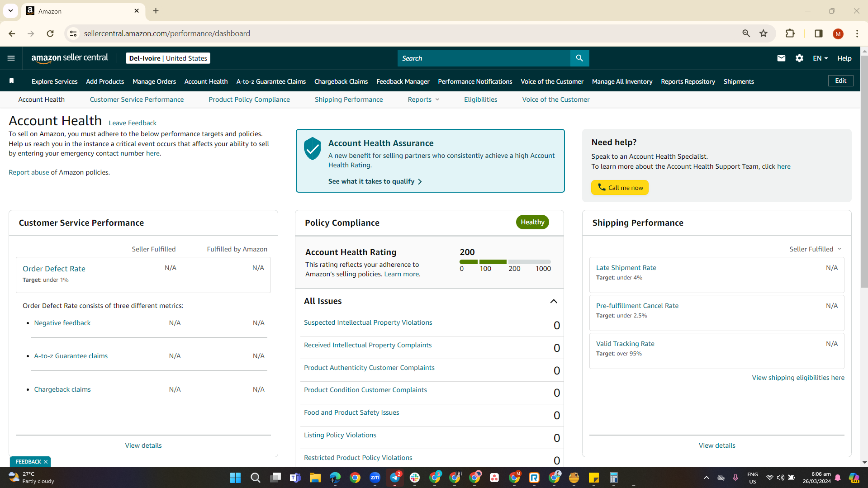Click See what it takes to qualify
The width and height of the screenshot is (868, 488).
click(x=375, y=181)
